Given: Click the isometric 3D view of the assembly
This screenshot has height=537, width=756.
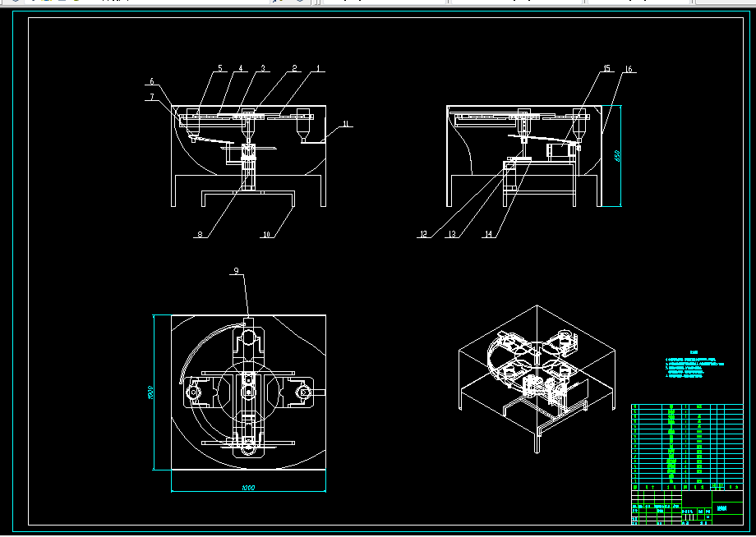Looking at the screenshot, I should pyautogui.click(x=537, y=379).
